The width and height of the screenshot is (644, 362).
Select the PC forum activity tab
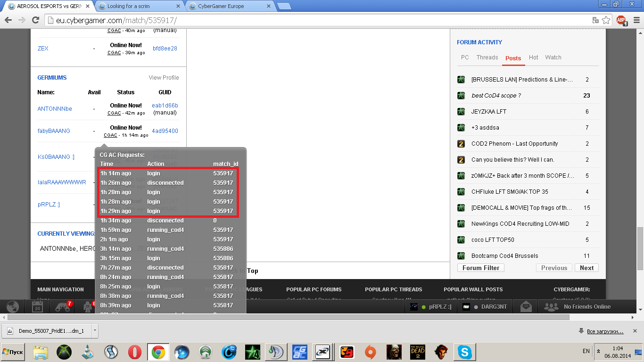465,58
